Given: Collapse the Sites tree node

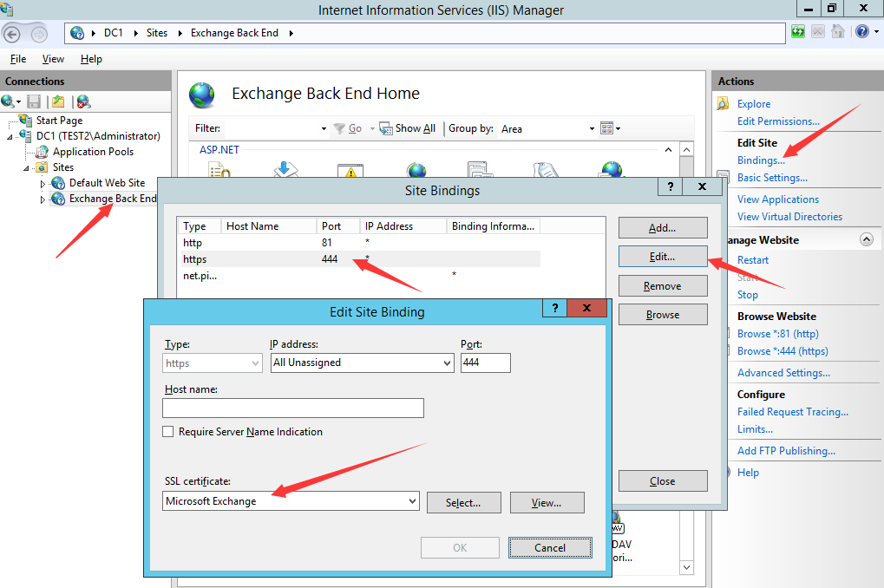Looking at the screenshot, I should click(26, 167).
